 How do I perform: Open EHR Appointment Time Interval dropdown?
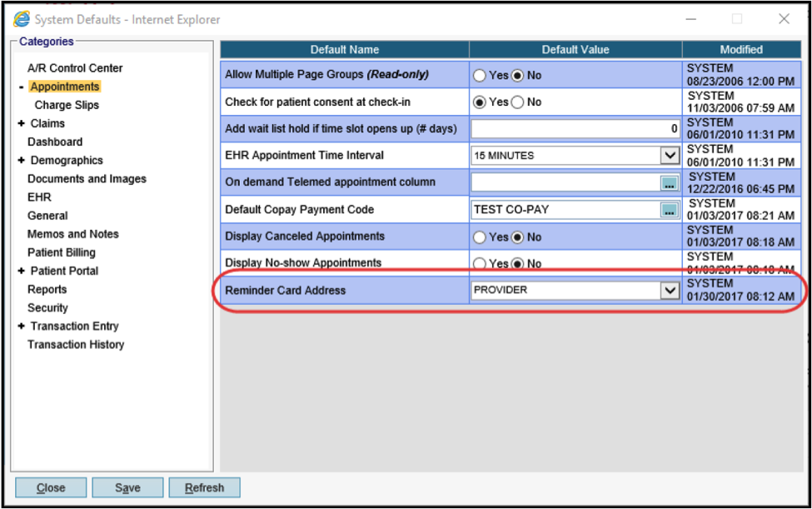[x=670, y=156]
